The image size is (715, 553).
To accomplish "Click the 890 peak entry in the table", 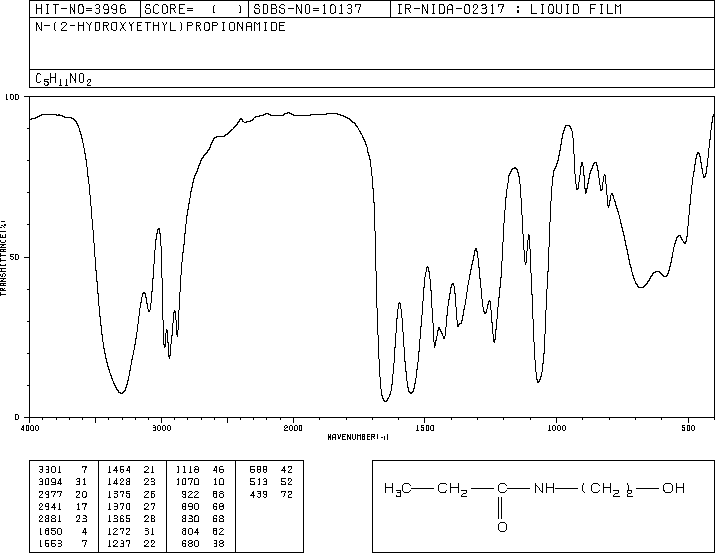I will [x=203, y=506].
